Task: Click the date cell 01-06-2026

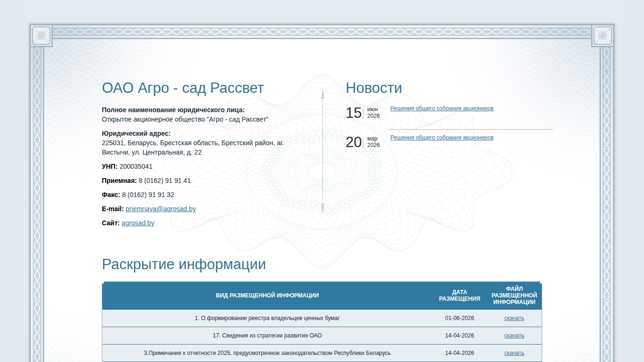Action: (460, 318)
